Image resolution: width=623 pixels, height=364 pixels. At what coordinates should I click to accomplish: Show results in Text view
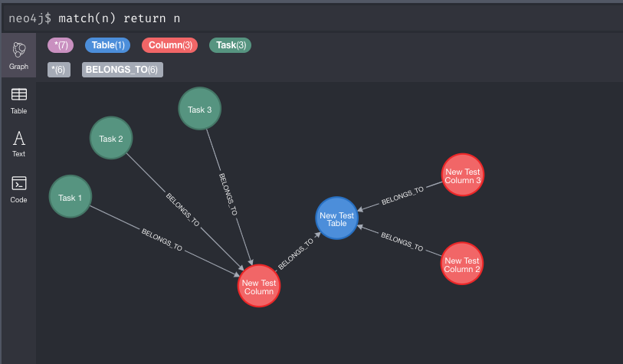click(x=19, y=143)
